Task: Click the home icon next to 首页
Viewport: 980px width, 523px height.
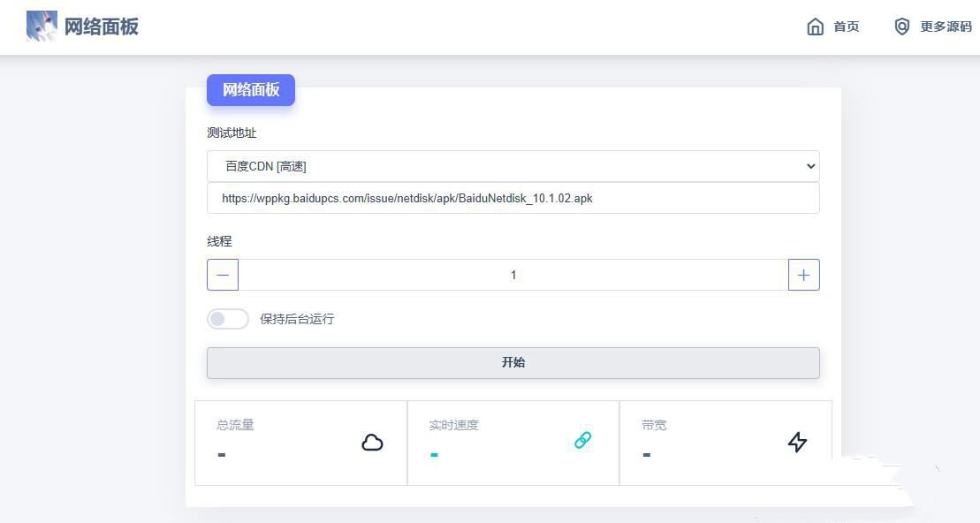Action: 816,27
